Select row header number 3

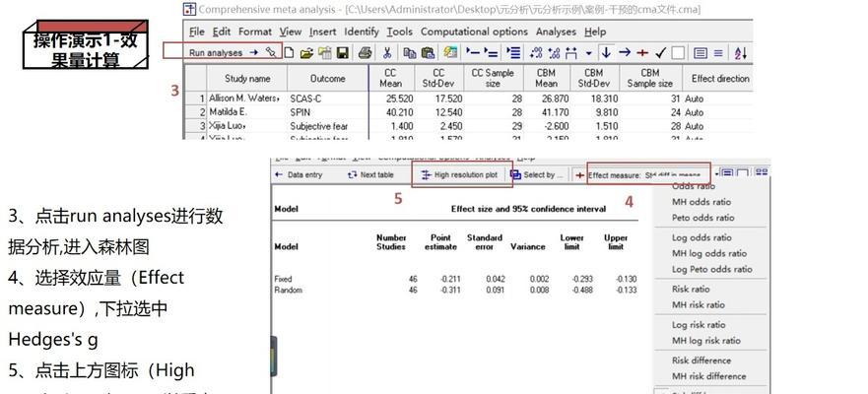click(x=196, y=126)
